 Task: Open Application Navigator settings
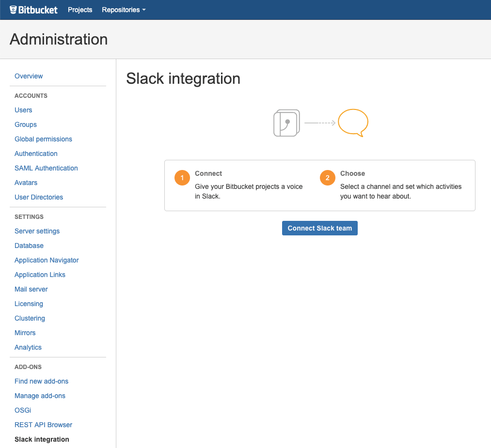tap(47, 260)
